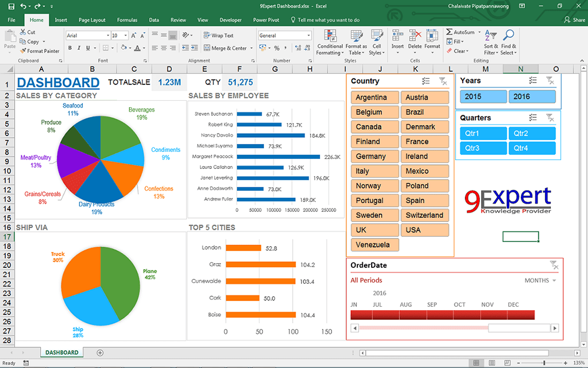Click the Merge & Center icon

point(206,47)
